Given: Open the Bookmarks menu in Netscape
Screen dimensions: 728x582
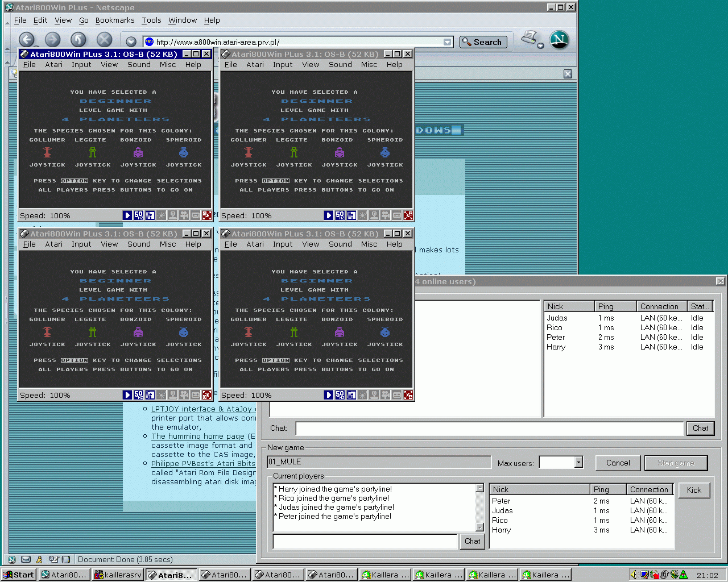Looking at the screenshot, I should (115, 20).
